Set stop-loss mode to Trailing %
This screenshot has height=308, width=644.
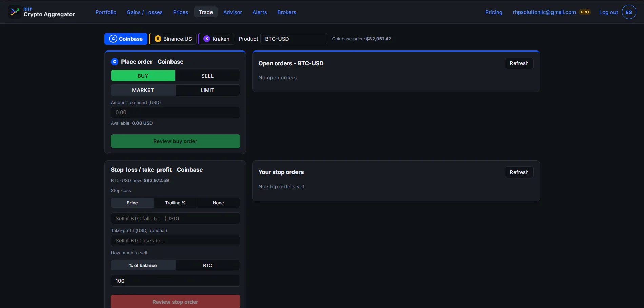(x=175, y=203)
